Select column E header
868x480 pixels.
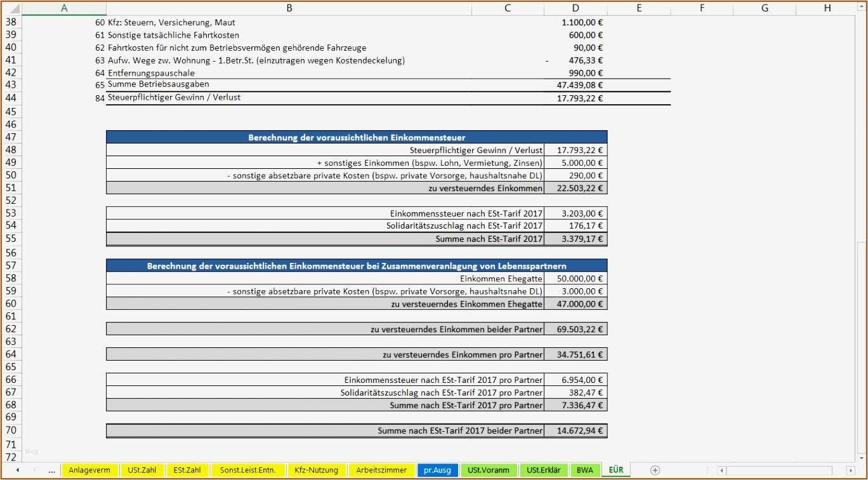[639, 8]
